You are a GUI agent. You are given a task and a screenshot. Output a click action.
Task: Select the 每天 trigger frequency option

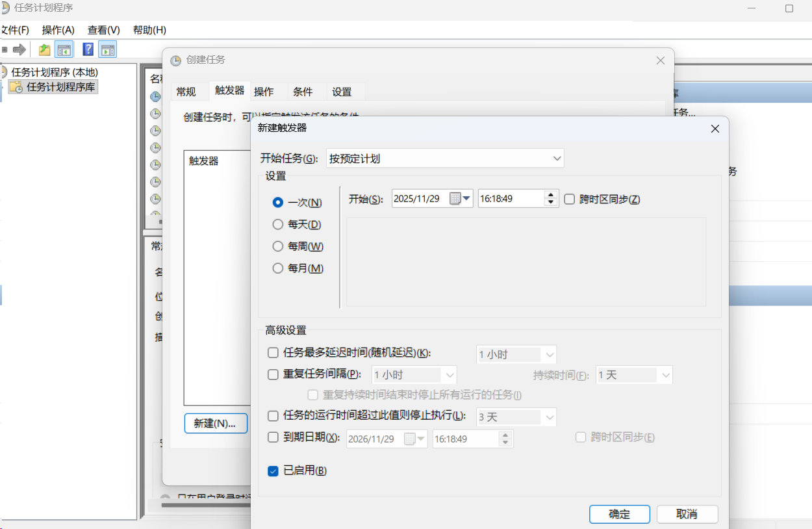[x=278, y=224]
